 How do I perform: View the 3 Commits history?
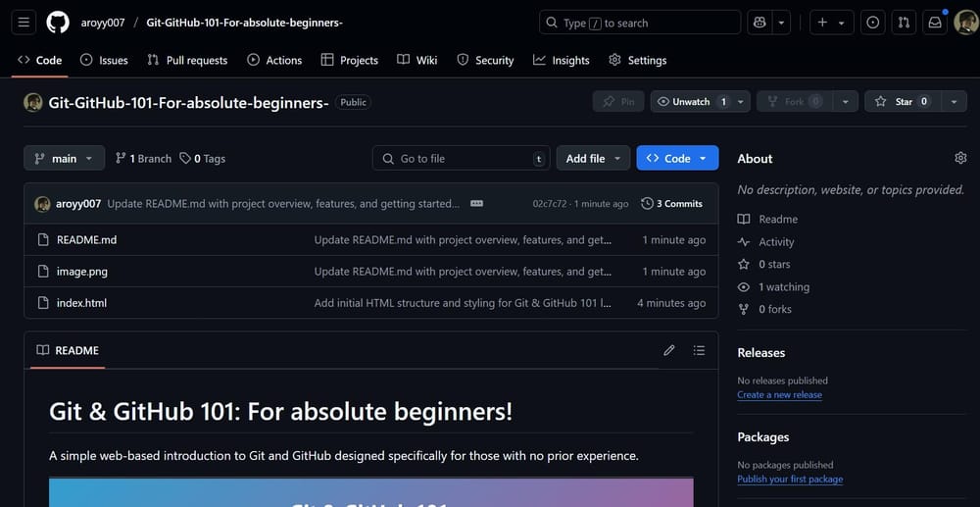[672, 204]
